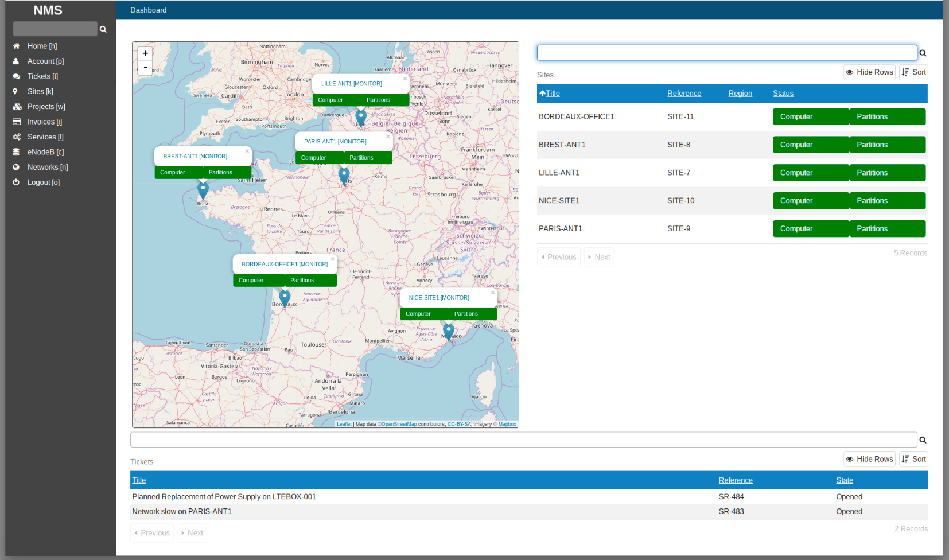The image size is (949, 560).
Task: Focus the Sites search input
Action: [x=727, y=53]
